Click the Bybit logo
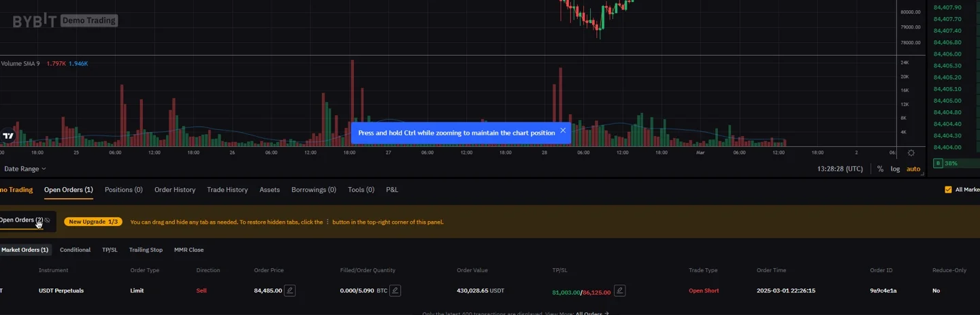The image size is (980, 315). pyautogui.click(x=34, y=20)
